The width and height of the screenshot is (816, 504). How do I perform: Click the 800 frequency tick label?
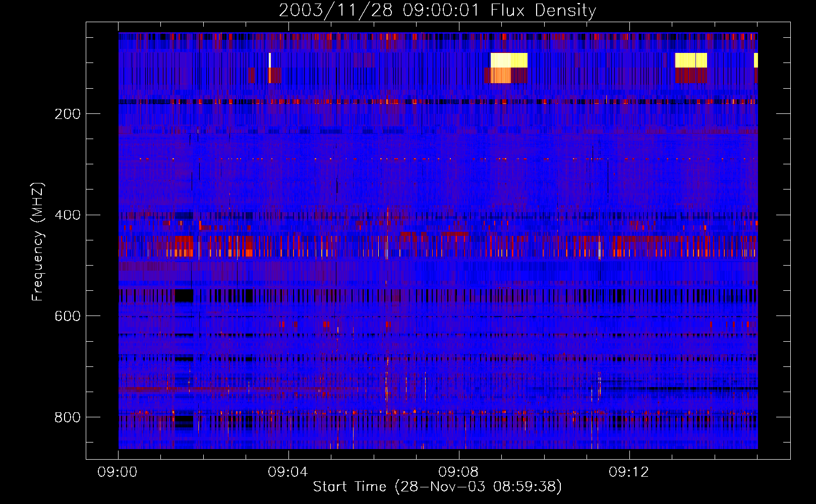tap(68, 417)
